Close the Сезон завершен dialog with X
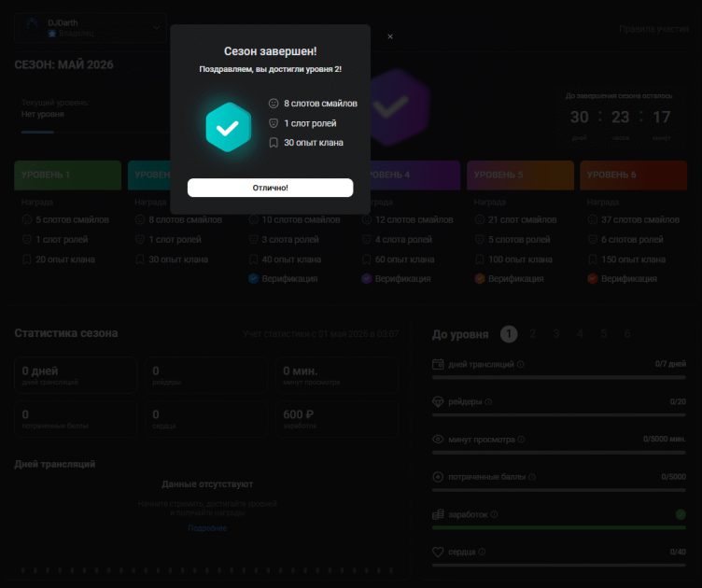The image size is (702, 588). click(x=390, y=36)
